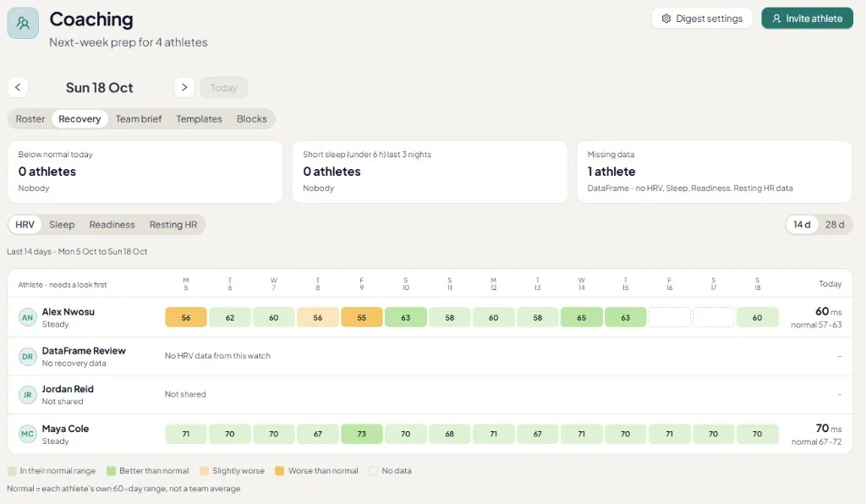
Task: Click Maya Cole's MC avatar
Action: pyautogui.click(x=28, y=434)
